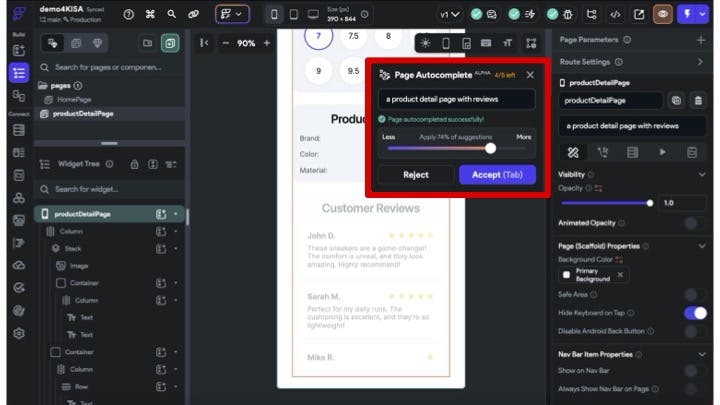Open keyboard shortcuts command icon
Viewport: 720px width, 405px height.
coord(150,14)
